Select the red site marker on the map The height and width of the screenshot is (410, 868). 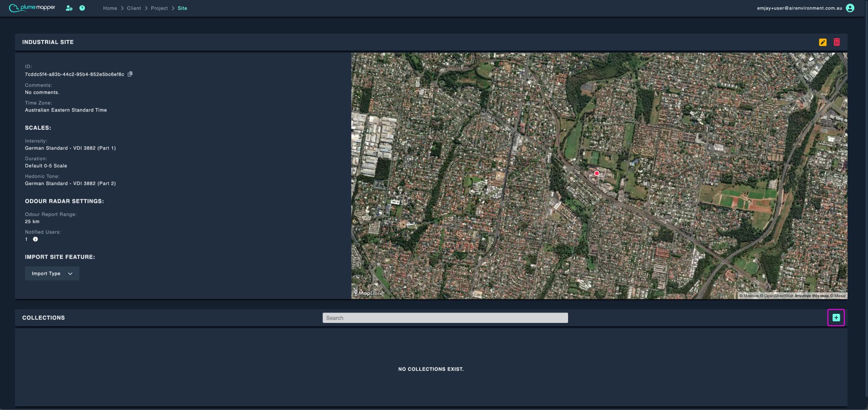(597, 173)
